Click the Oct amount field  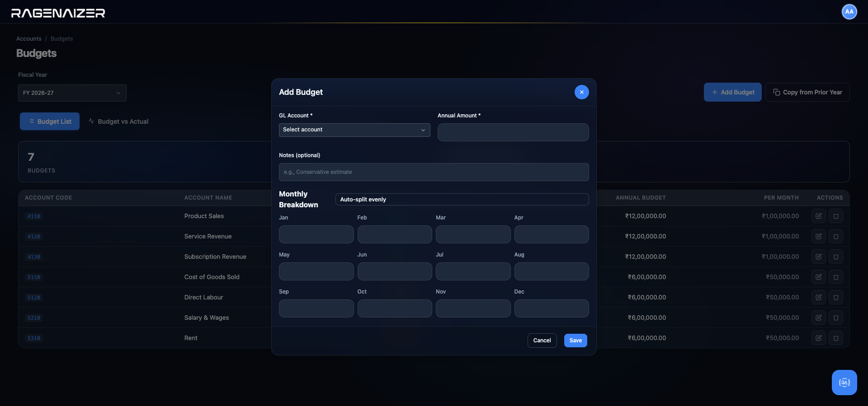coord(395,308)
